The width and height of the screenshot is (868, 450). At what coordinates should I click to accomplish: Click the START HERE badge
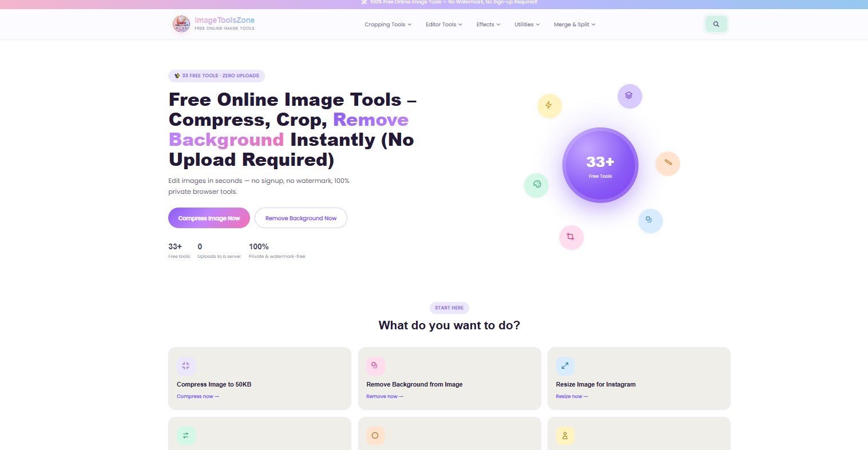[449, 308]
